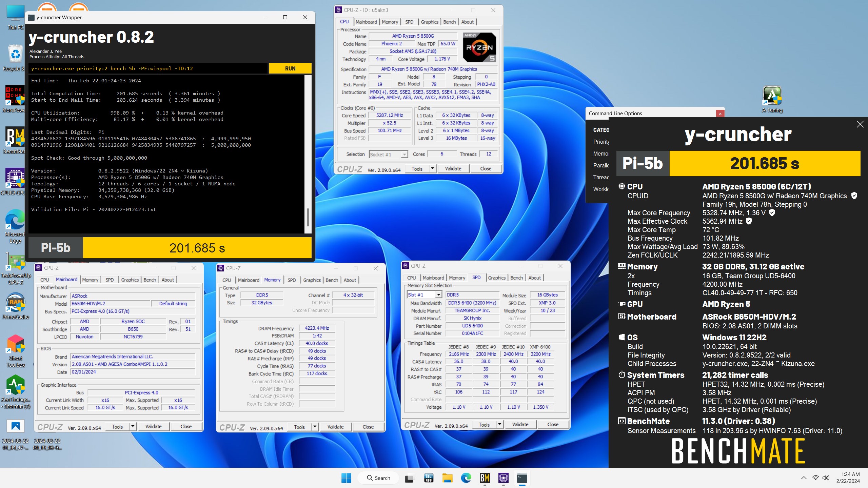Click Validate in top CPU-Z window
Screen dimensions: 868x488
[453, 169]
